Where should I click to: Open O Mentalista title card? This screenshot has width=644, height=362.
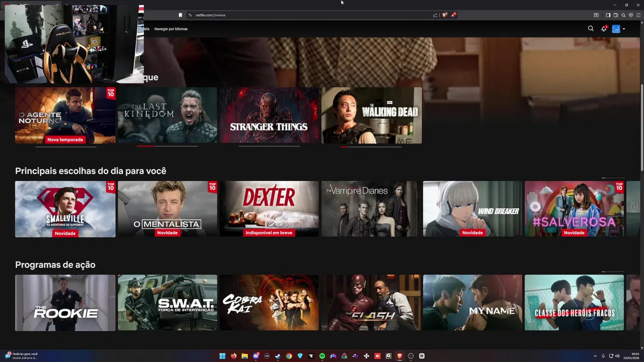click(x=168, y=209)
